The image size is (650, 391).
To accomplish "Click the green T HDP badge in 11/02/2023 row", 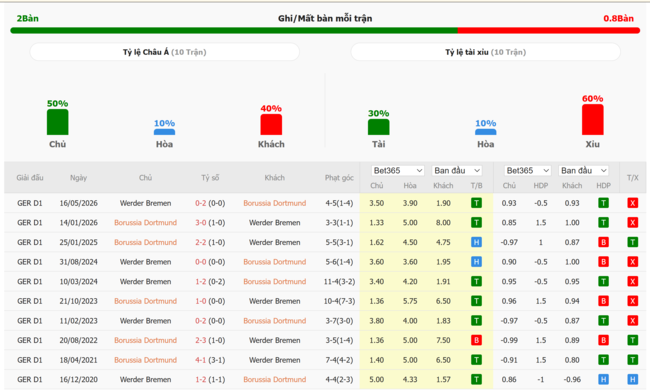I will coord(604,321).
